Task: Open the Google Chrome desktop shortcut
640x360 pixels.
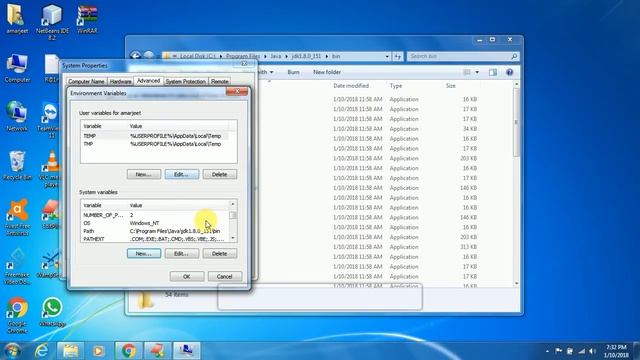Action: 17,315
